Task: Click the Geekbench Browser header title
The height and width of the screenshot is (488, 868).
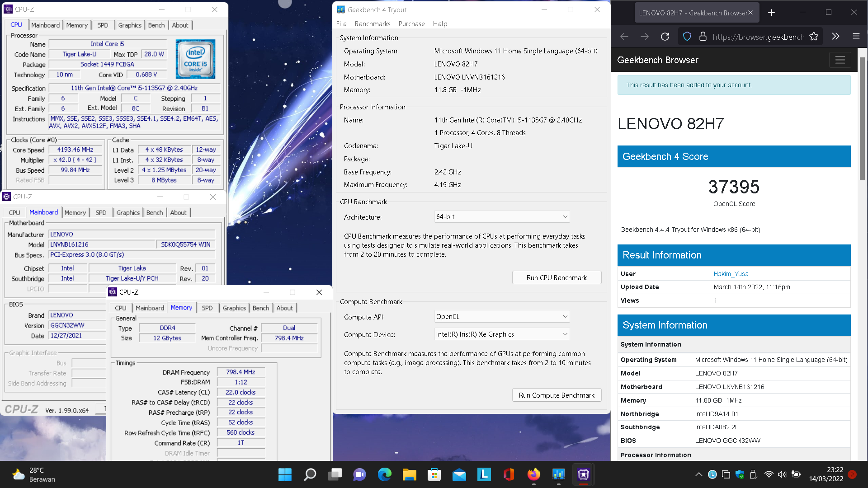Action: [x=657, y=60]
